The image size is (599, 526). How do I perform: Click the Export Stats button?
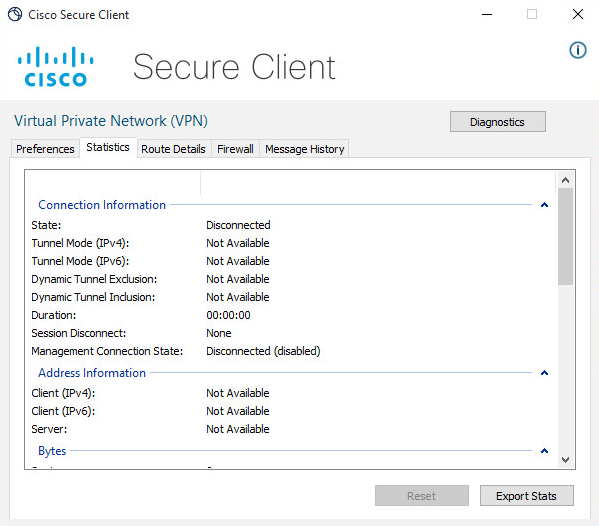[526, 496]
